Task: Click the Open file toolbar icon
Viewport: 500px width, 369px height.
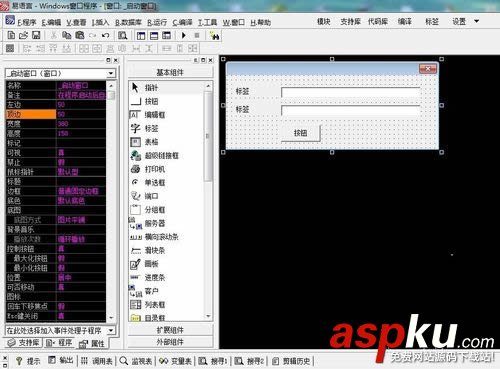Action: click(x=23, y=35)
